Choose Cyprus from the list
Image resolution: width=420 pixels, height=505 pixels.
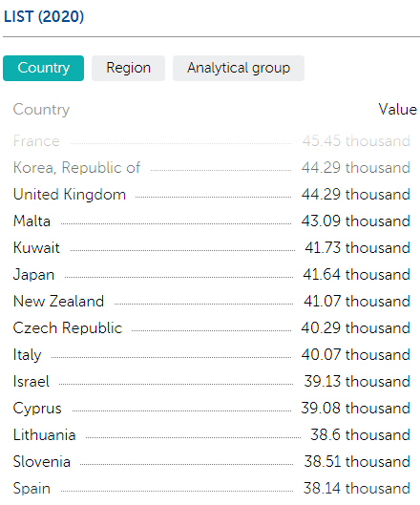point(212,409)
